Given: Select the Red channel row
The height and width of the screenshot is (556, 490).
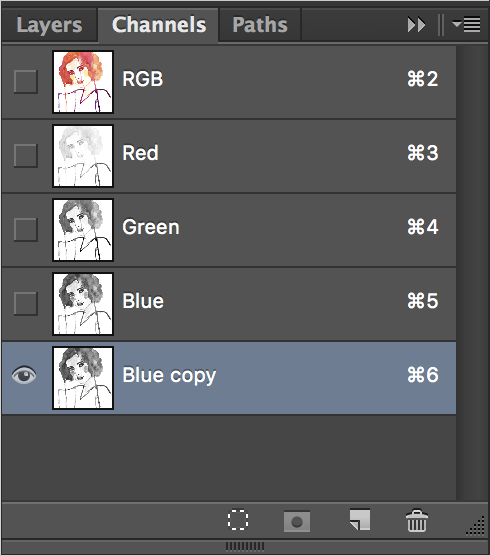Looking at the screenshot, I should coord(229,156).
